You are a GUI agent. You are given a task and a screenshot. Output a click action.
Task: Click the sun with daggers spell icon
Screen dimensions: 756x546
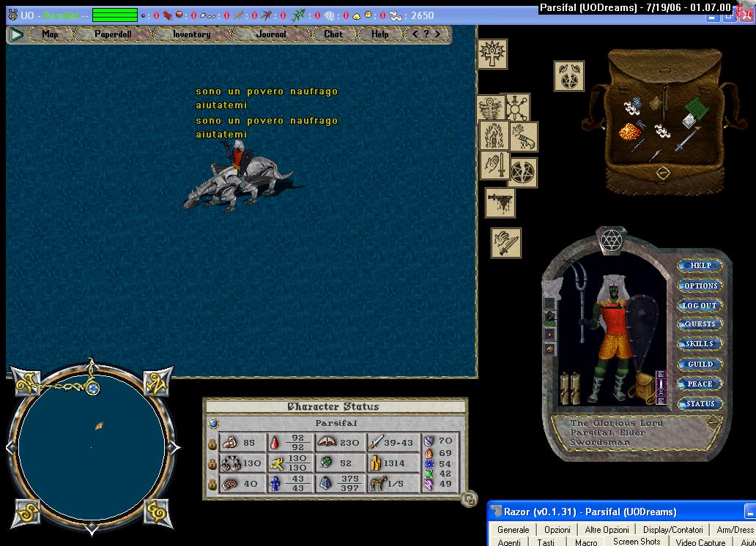point(517,107)
